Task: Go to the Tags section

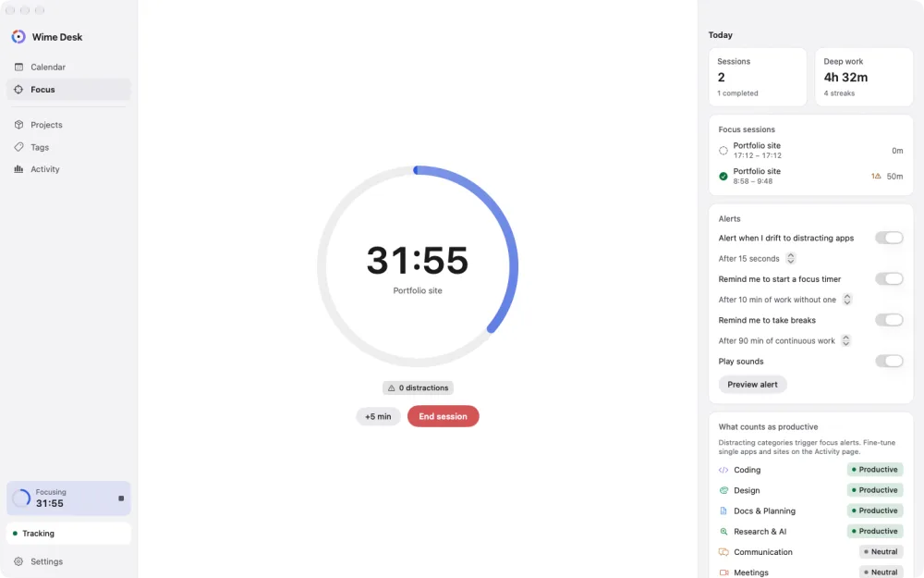Action: (x=68, y=147)
